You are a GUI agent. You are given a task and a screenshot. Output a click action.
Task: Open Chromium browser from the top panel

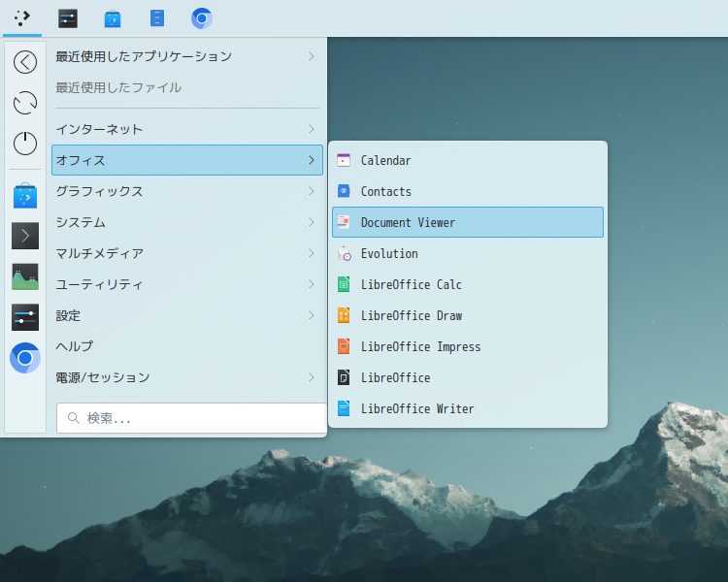click(x=202, y=18)
